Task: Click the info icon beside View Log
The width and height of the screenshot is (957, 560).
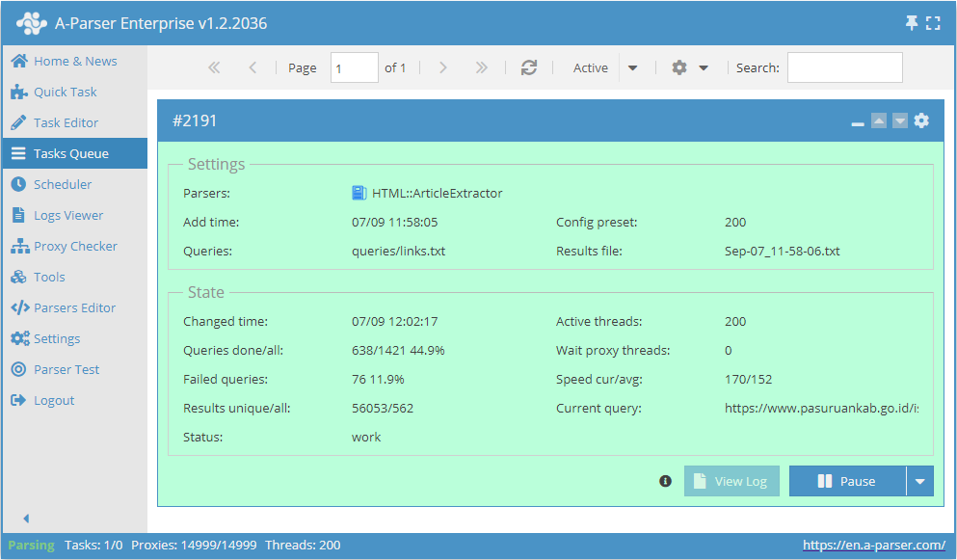Action: coord(665,481)
